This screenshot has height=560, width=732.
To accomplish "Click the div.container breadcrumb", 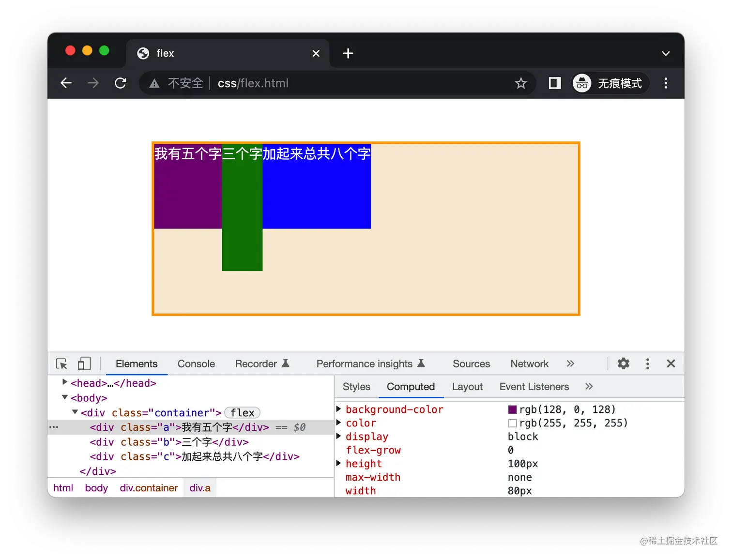I will (149, 488).
